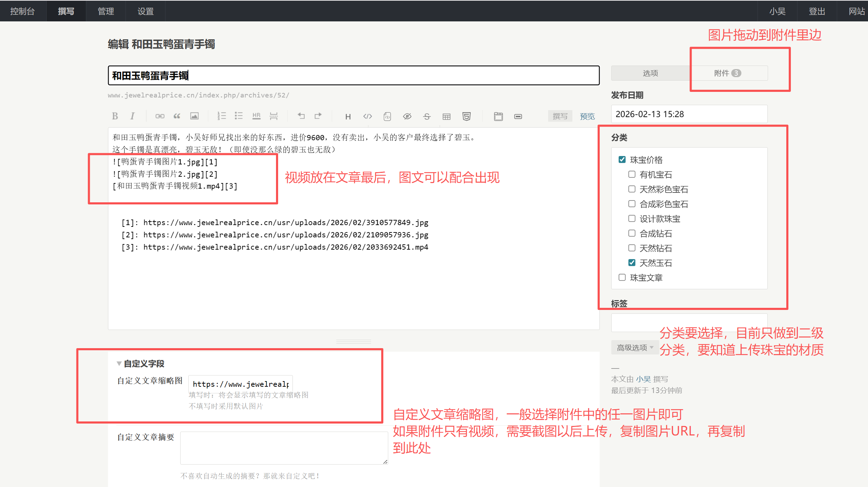868x487 pixels.
Task: Insert a table using table icon
Action: click(446, 116)
